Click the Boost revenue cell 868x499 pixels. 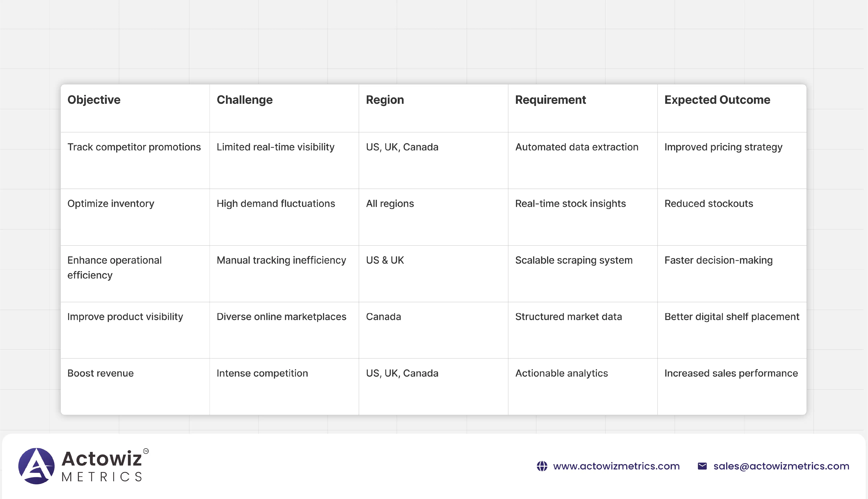click(100, 373)
